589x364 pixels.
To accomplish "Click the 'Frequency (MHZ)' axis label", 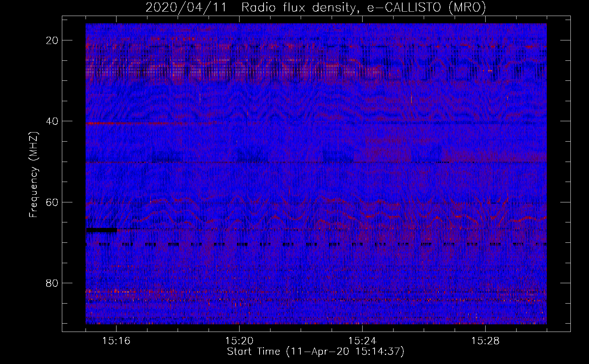I will (33, 175).
